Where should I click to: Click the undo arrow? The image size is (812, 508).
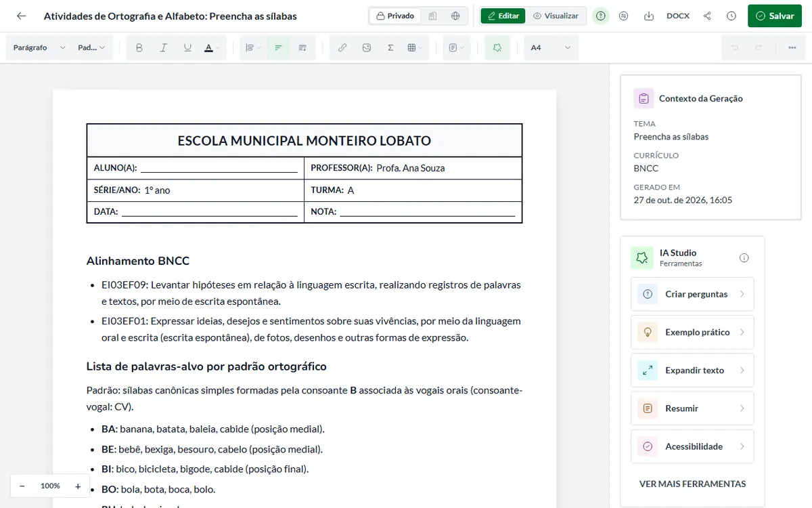pyautogui.click(x=734, y=47)
